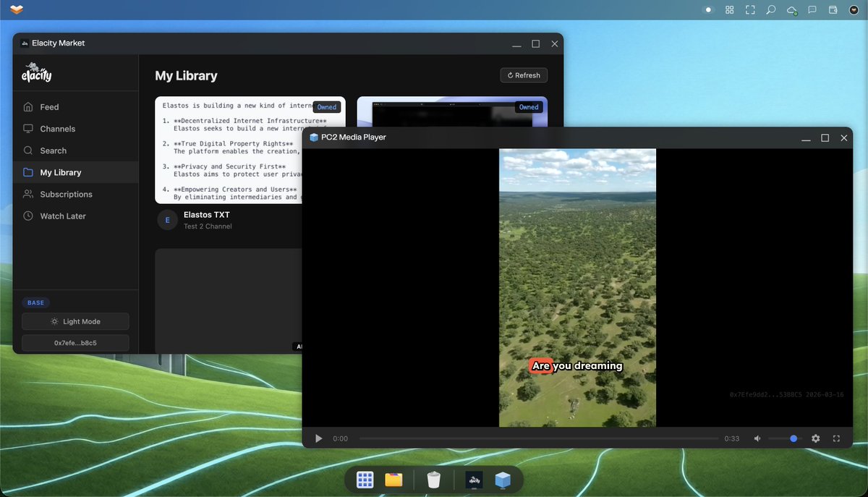This screenshot has width=868, height=497.
Task: Open the chat bubble icon in top bar
Action: click(812, 10)
